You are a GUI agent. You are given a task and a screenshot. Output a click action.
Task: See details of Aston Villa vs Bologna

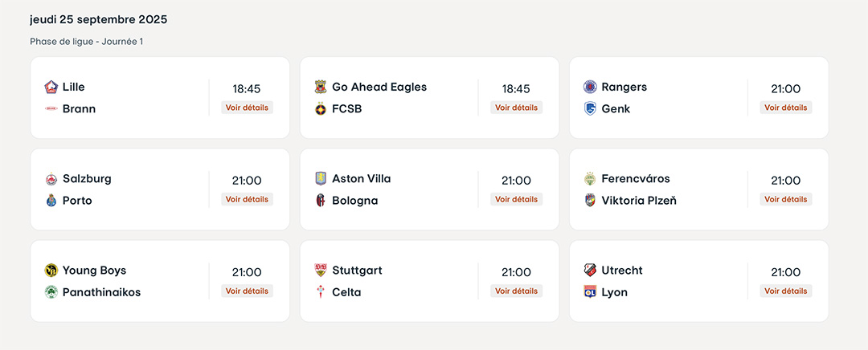coord(516,199)
